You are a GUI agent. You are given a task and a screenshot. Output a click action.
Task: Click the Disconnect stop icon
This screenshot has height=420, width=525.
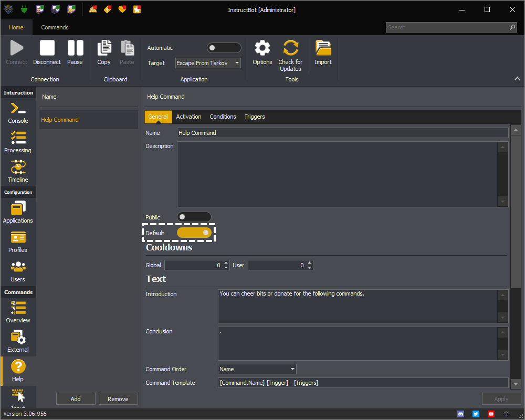(47, 48)
